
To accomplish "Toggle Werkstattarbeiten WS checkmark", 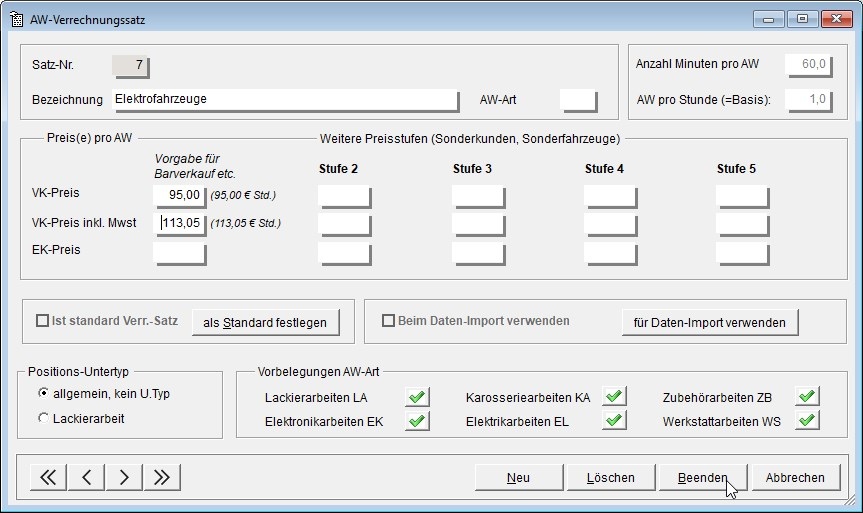I will tap(807, 421).
